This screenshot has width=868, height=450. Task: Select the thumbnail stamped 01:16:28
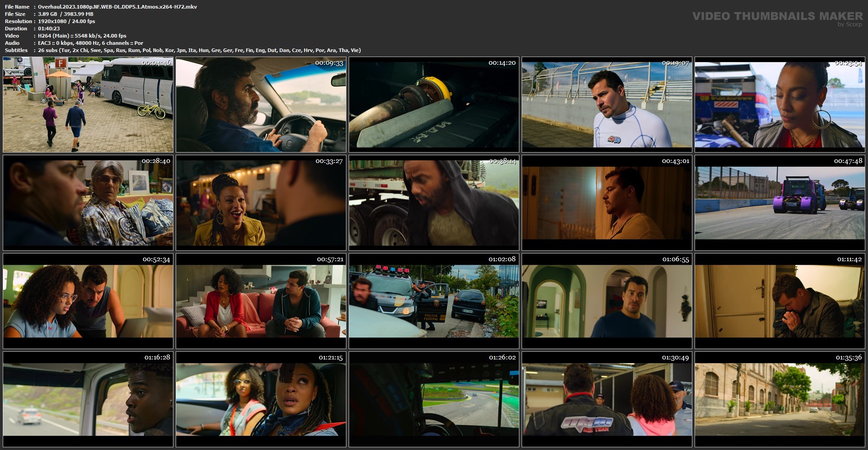(88, 399)
